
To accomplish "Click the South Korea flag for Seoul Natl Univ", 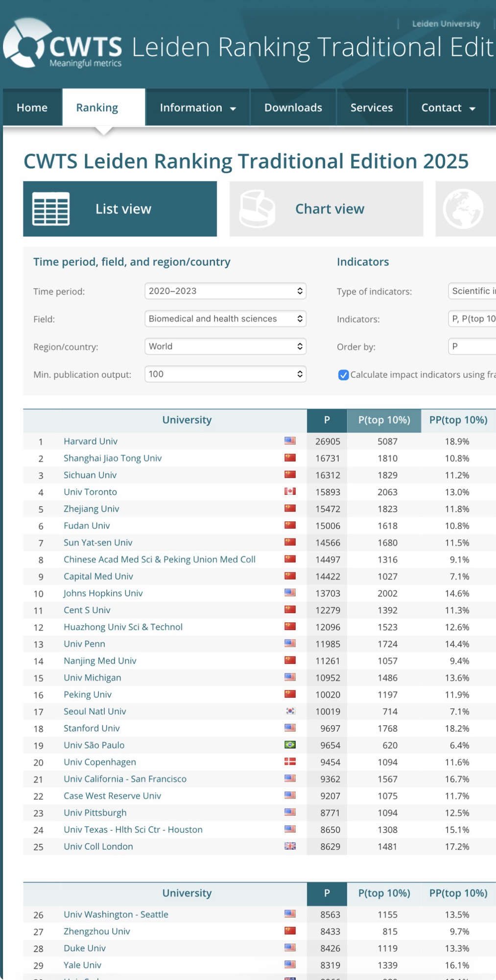I will pyautogui.click(x=290, y=711).
